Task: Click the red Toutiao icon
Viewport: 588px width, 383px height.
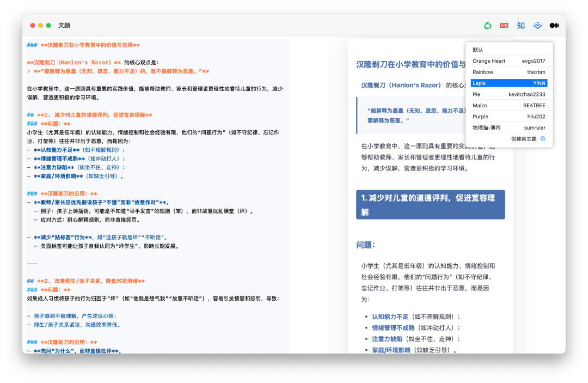Action: point(504,26)
